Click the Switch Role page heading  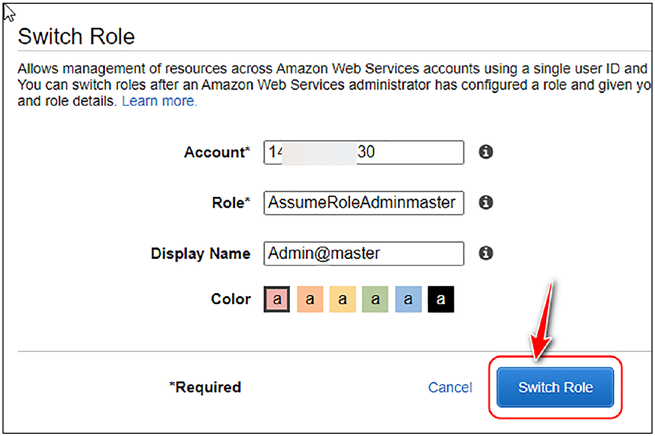click(x=76, y=36)
